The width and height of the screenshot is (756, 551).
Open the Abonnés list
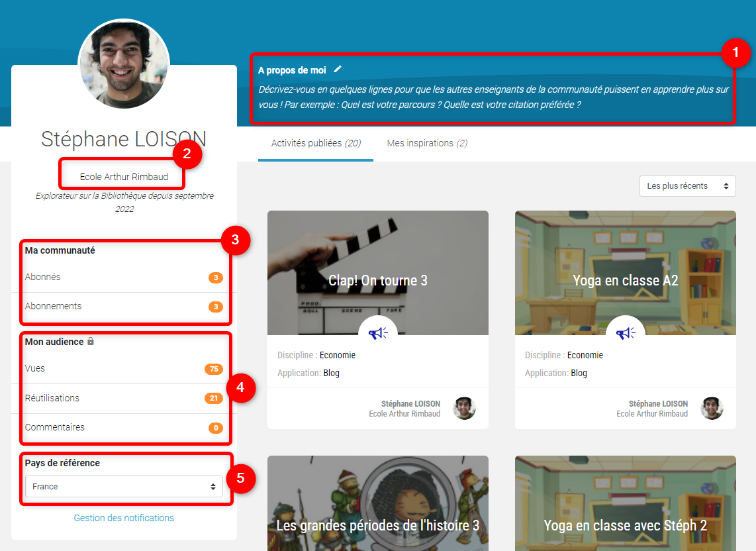click(43, 277)
